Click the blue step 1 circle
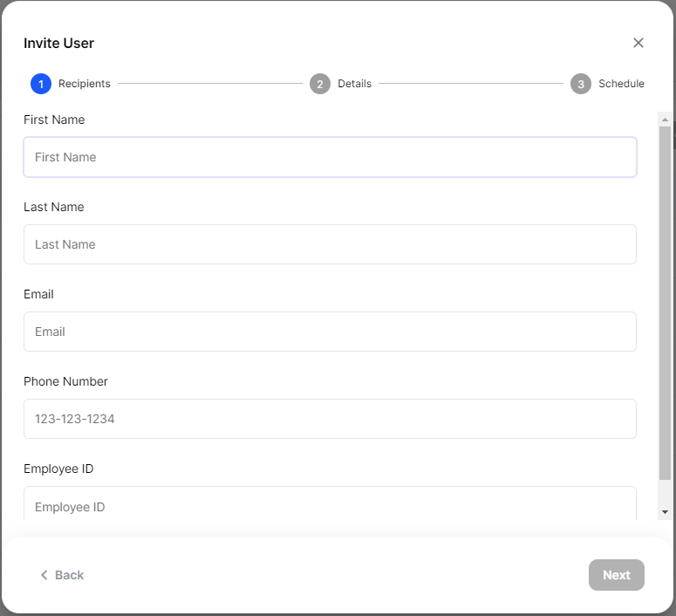 40,84
